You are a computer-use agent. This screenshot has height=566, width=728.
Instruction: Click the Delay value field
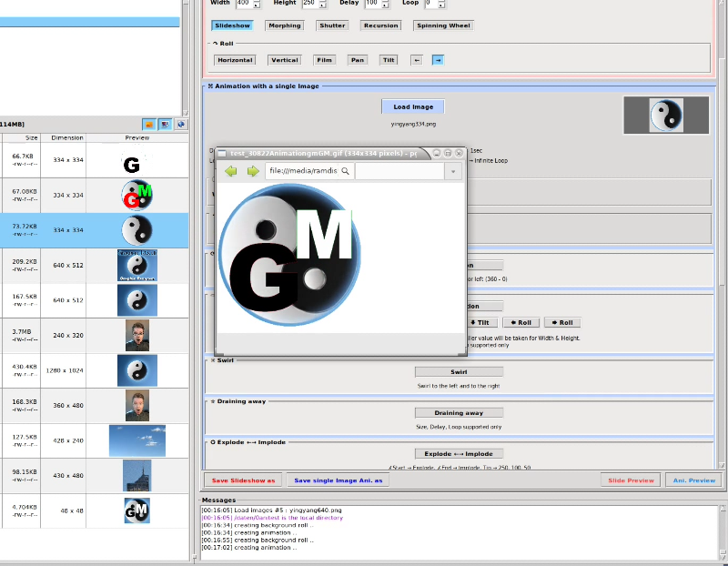373,4
